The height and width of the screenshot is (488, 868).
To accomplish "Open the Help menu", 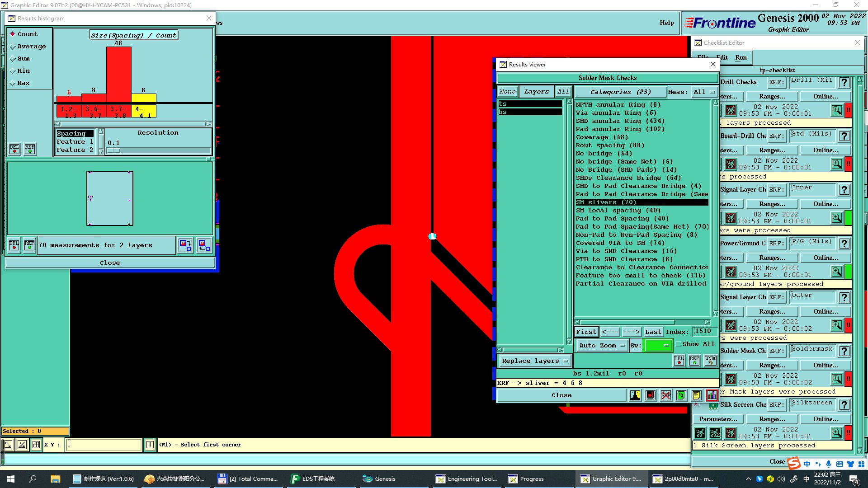I will (666, 23).
